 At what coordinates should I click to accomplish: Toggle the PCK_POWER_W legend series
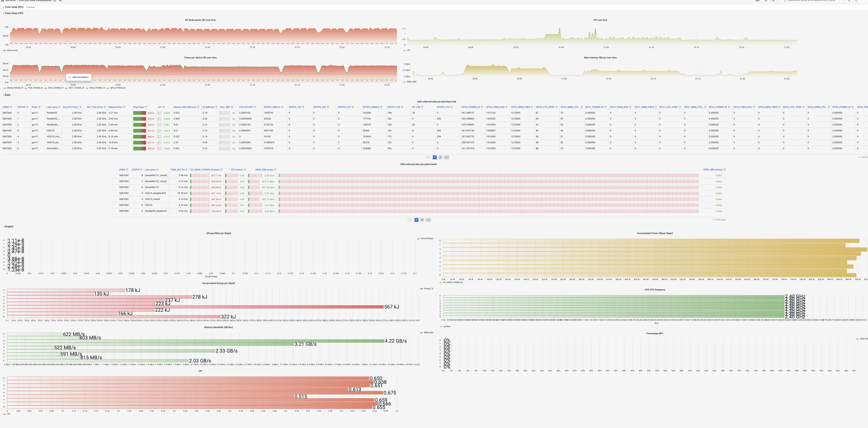35,88
